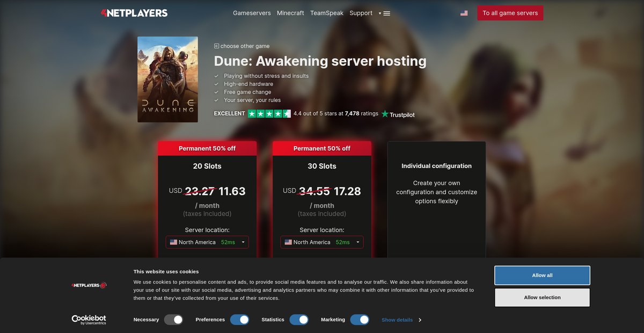Click the Free game change bullet text
Viewport: 644px width, 333px height.
click(247, 92)
